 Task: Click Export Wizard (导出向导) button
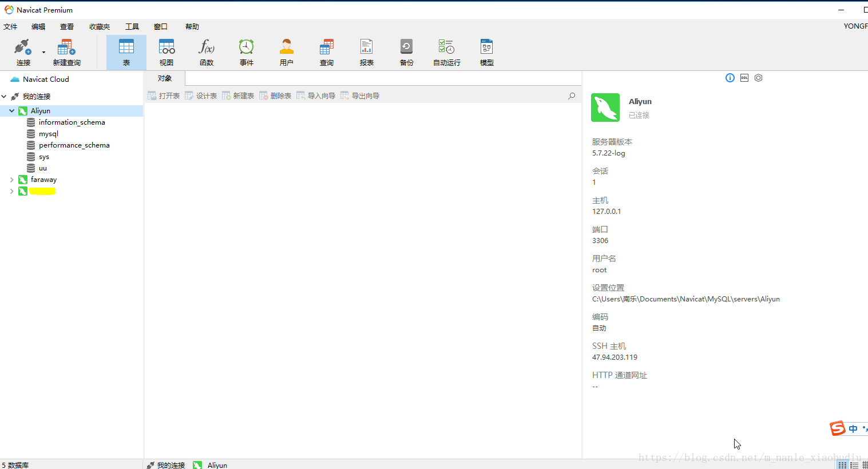pos(360,96)
